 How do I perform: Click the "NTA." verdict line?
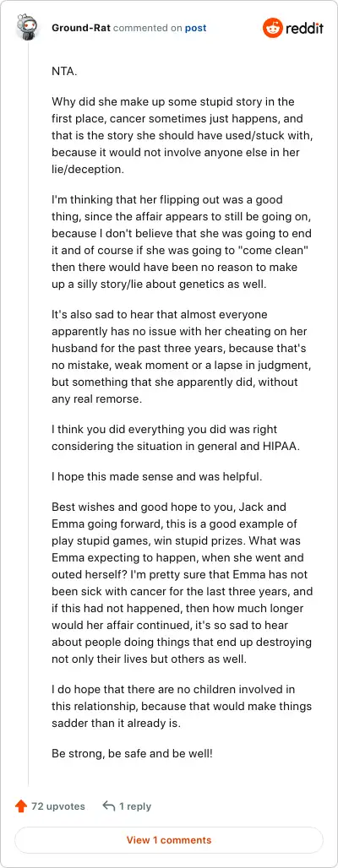(63, 71)
